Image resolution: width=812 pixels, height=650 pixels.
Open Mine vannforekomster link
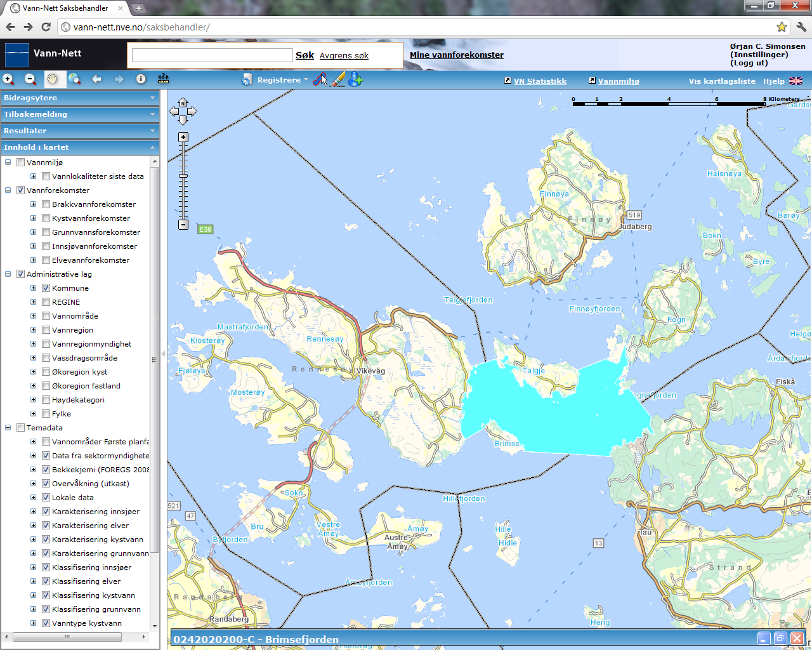tap(457, 55)
